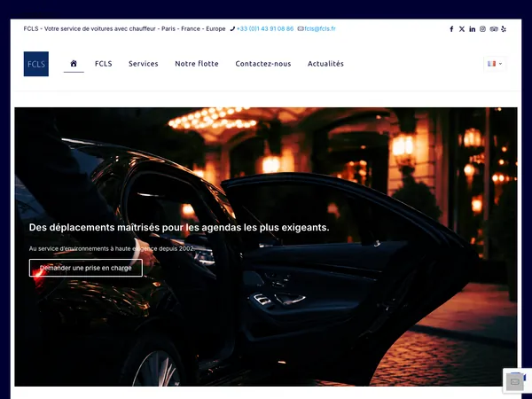Viewport: 532px width, 399px height.
Task: Click the hero car image banner
Action: point(266,246)
